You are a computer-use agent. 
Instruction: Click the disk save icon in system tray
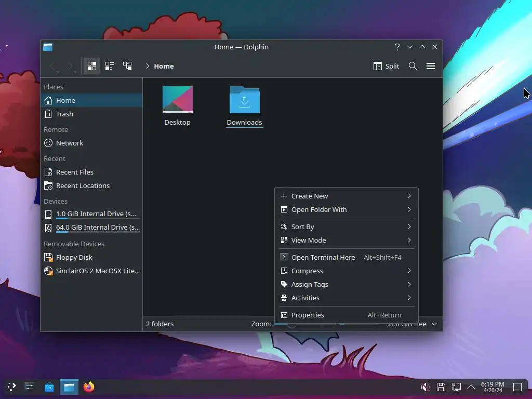441,387
